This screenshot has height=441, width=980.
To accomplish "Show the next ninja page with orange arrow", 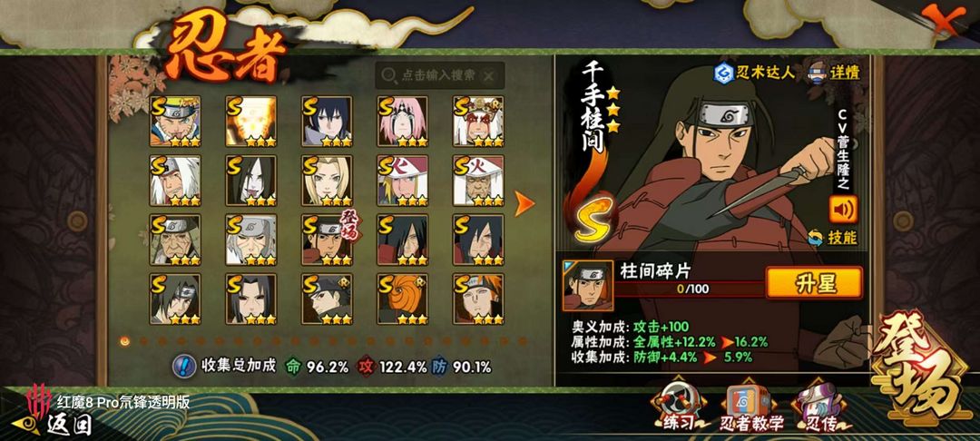I will click(524, 203).
